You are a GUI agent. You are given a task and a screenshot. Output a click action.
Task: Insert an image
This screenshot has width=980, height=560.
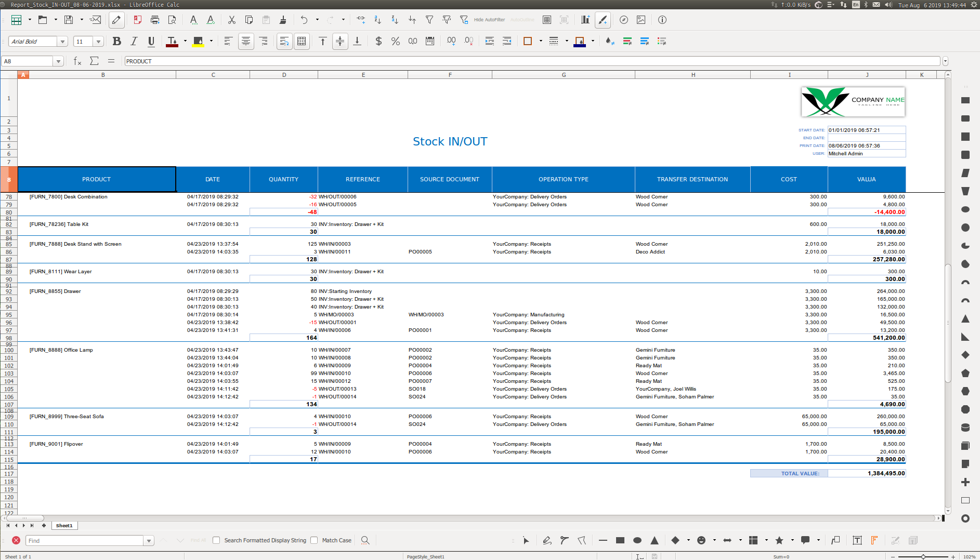tap(641, 20)
